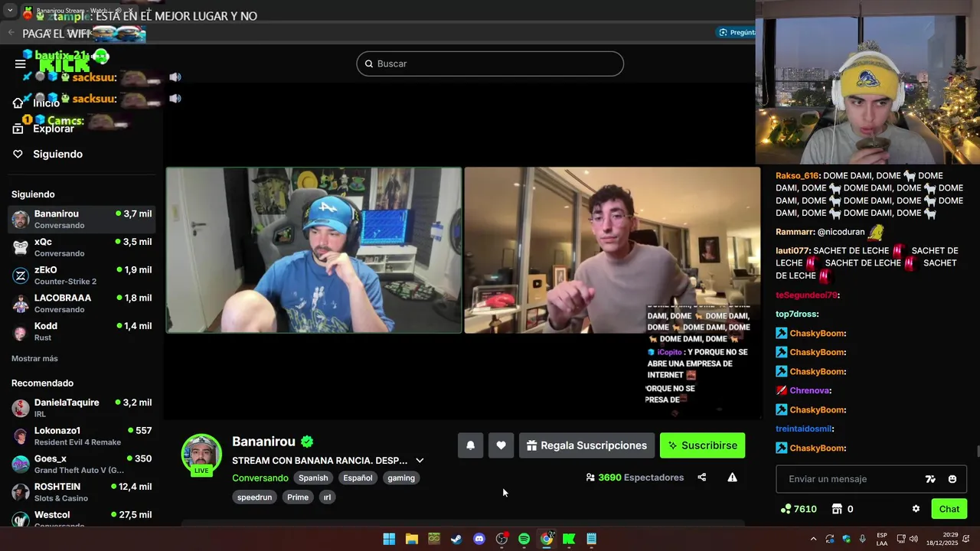Select the irl tag
The height and width of the screenshot is (551, 980).
pos(327,497)
